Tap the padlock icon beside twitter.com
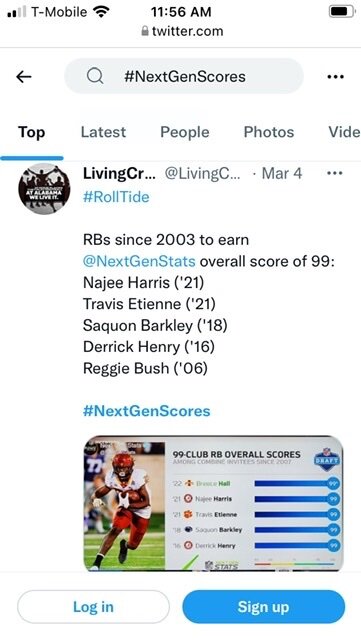Viewport: 361px width, 640px height. pos(145,31)
